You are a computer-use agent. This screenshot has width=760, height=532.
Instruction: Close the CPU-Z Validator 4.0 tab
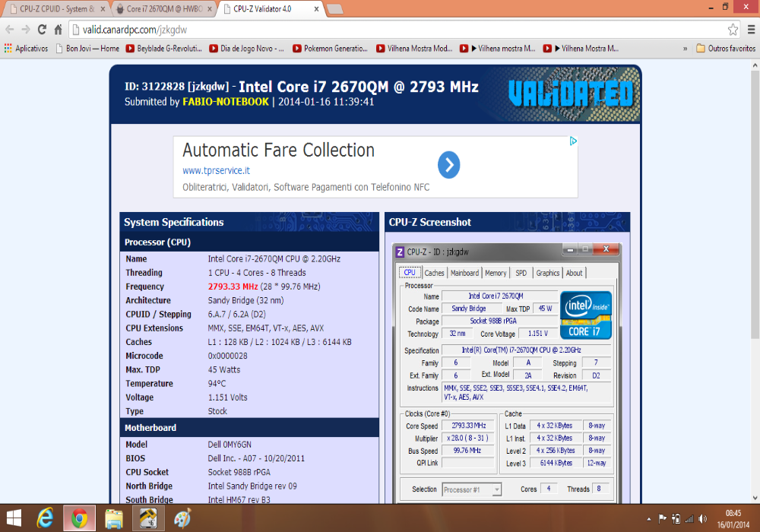(316, 8)
